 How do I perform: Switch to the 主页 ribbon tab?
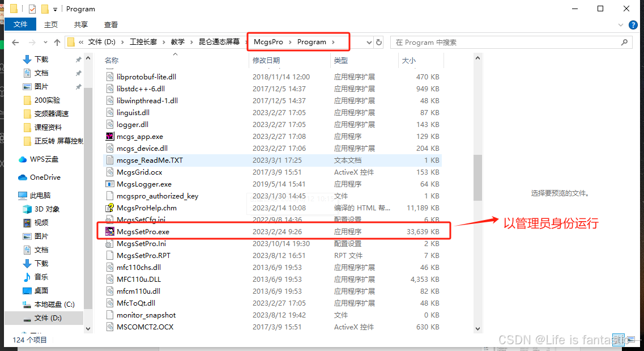coord(51,24)
